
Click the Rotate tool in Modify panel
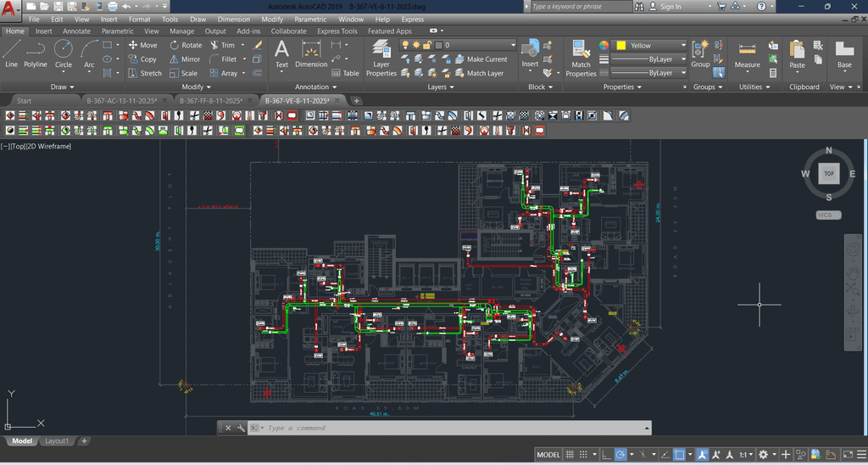(186, 45)
